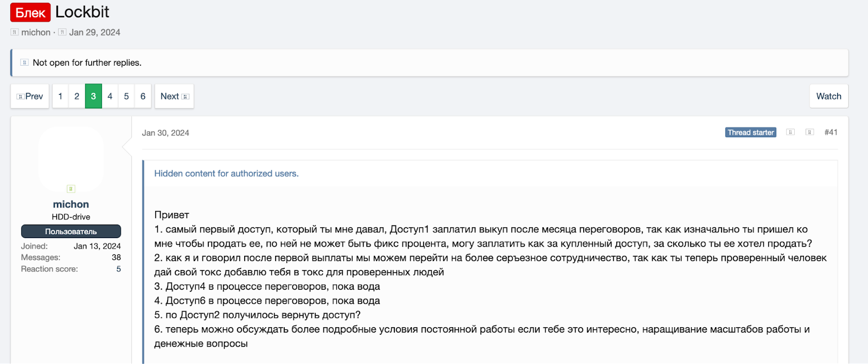
Task: Open Reaction score value 5
Action: [119, 269]
